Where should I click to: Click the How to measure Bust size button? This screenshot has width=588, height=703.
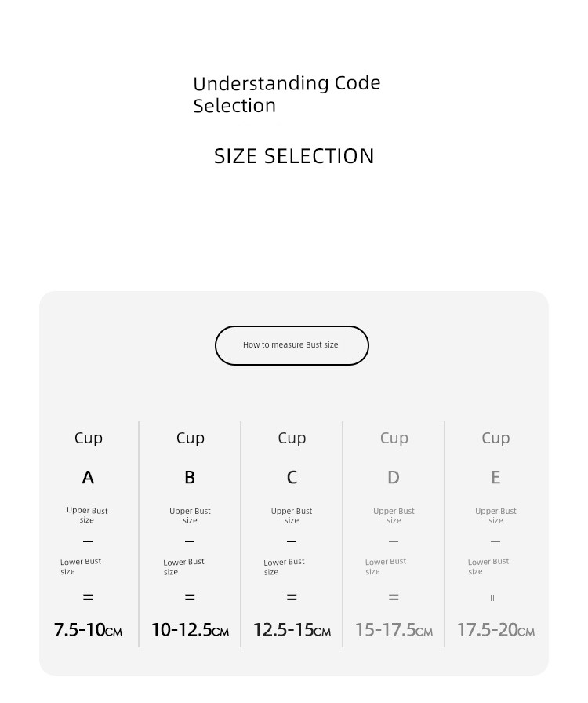coord(292,345)
